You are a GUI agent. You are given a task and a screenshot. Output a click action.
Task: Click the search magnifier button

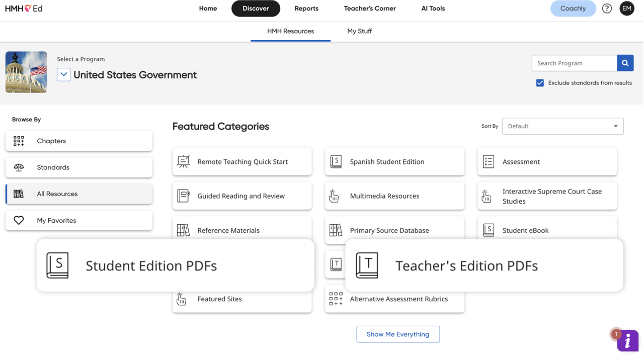pyautogui.click(x=625, y=63)
